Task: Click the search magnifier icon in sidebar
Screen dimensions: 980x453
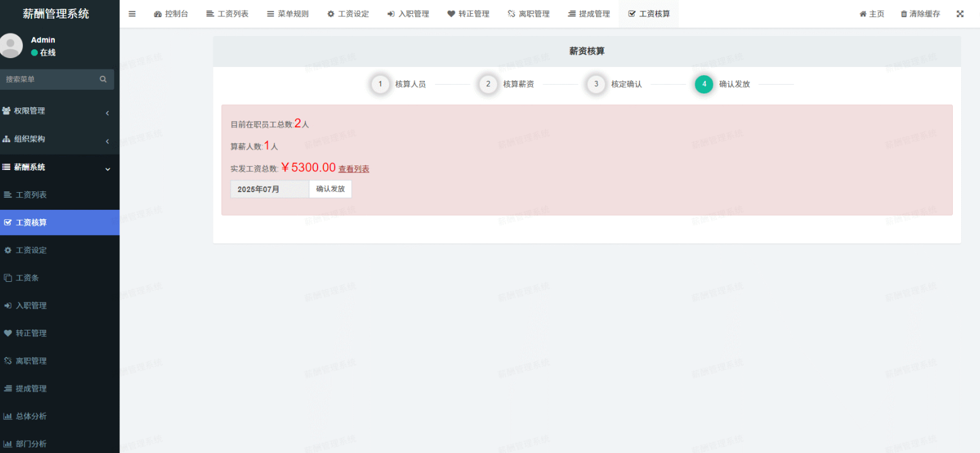Action: pyautogui.click(x=103, y=80)
